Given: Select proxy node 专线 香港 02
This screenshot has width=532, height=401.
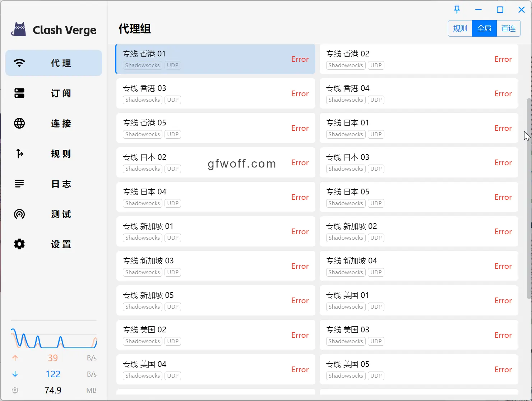Looking at the screenshot, I should pyautogui.click(x=419, y=59).
